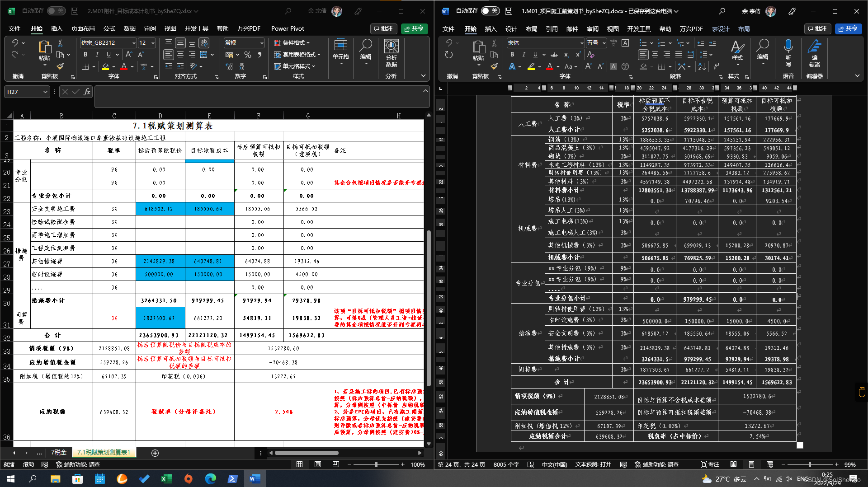Click the Word search magnifier in title bar
The width and height of the screenshot is (868, 487).
click(722, 11)
